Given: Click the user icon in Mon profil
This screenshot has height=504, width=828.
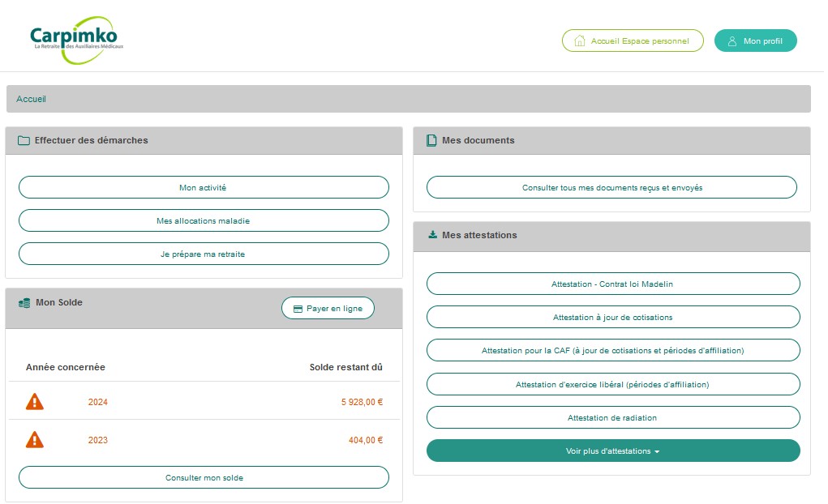Looking at the screenshot, I should tap(731, 41).
